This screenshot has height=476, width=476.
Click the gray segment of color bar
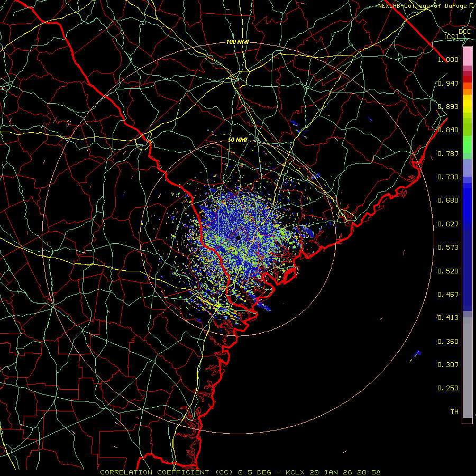[x=467, y=368]
